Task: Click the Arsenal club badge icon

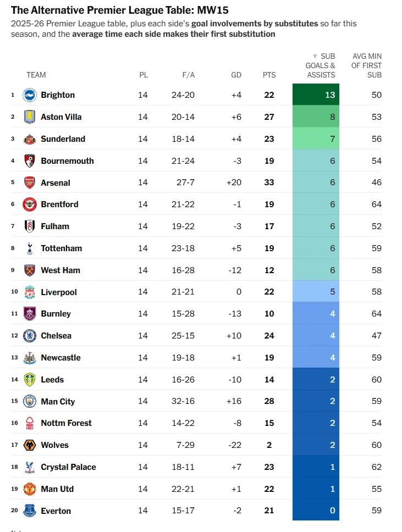Action: click(29, 182)
